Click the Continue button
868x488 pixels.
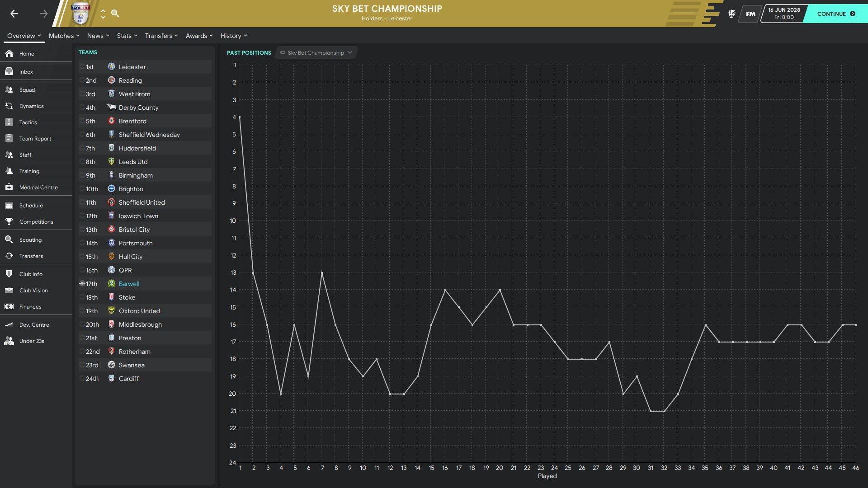point(836,14)
